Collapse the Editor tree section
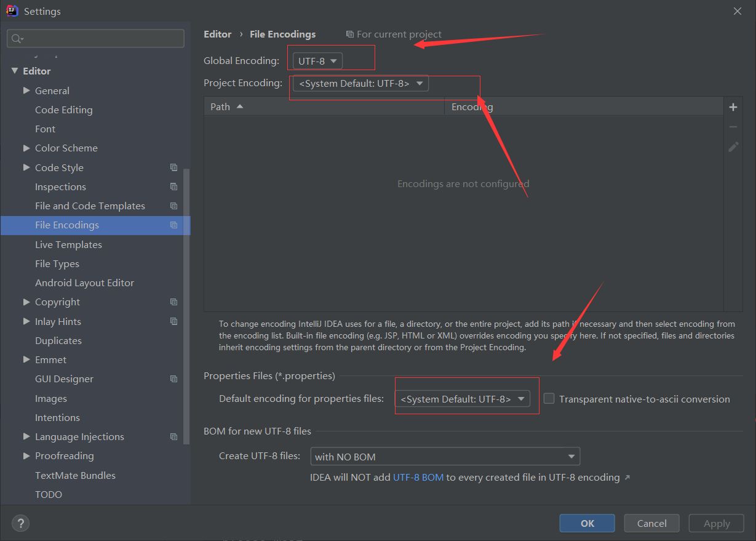This screenshot has height=541, width=756. (x=15, y=71)
